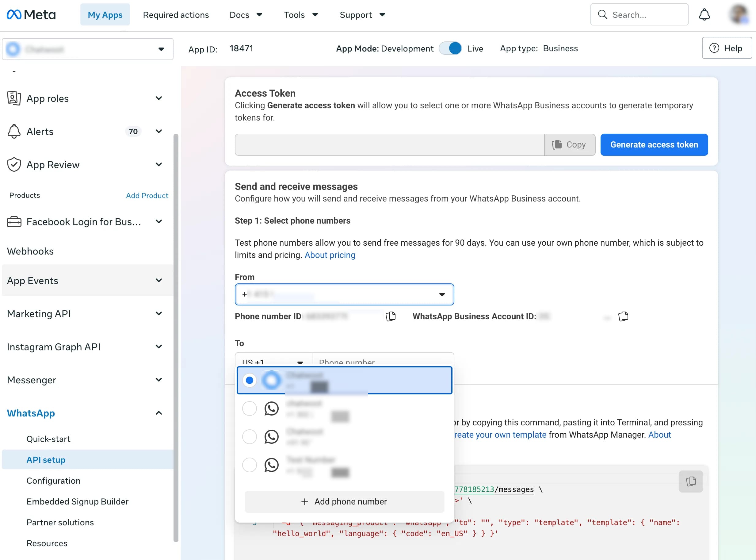Click the Facebook Login briefcase icon
This screenshot has width=756, height=560.
[x=14, y=222]
